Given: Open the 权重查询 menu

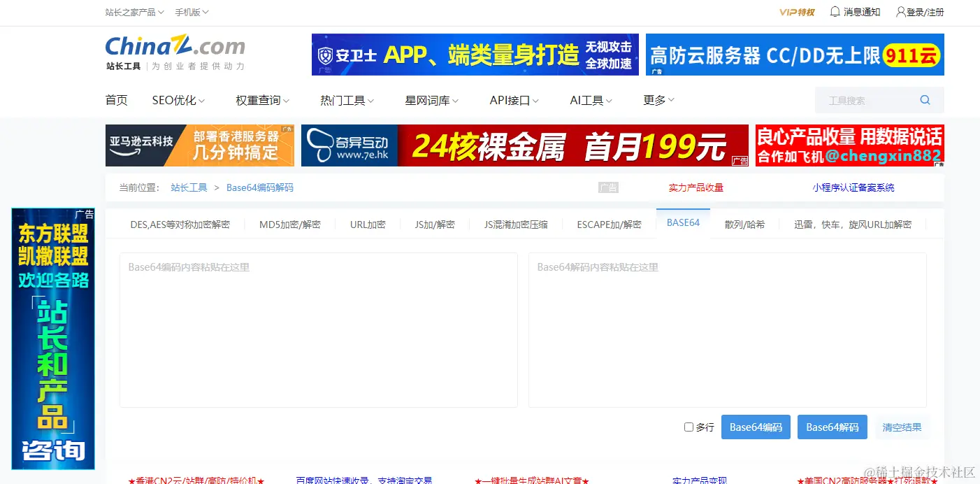Looking at the screenshot, I should [x=262, y=101].
